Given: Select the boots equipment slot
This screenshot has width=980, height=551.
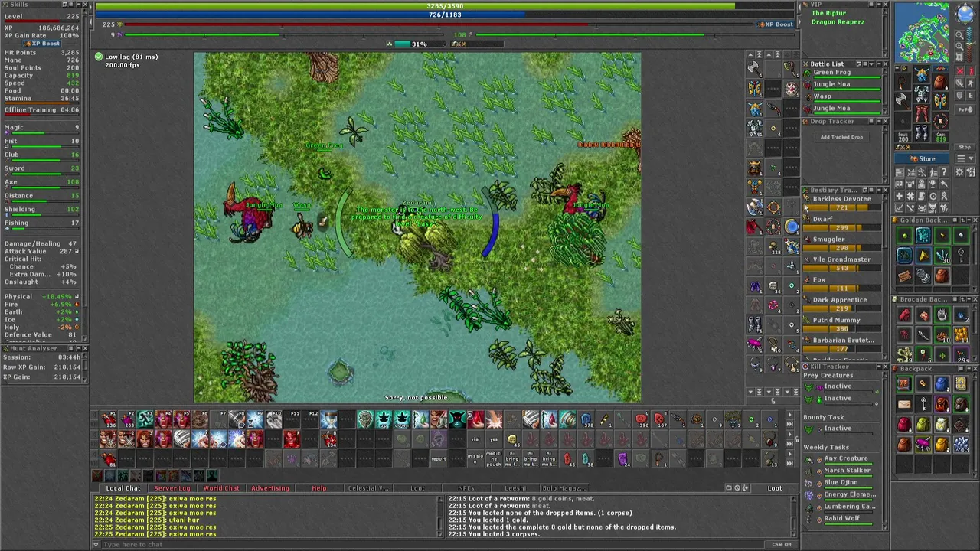Looking at the screenshot, I should pyautogui.click(x=922, y=132).
